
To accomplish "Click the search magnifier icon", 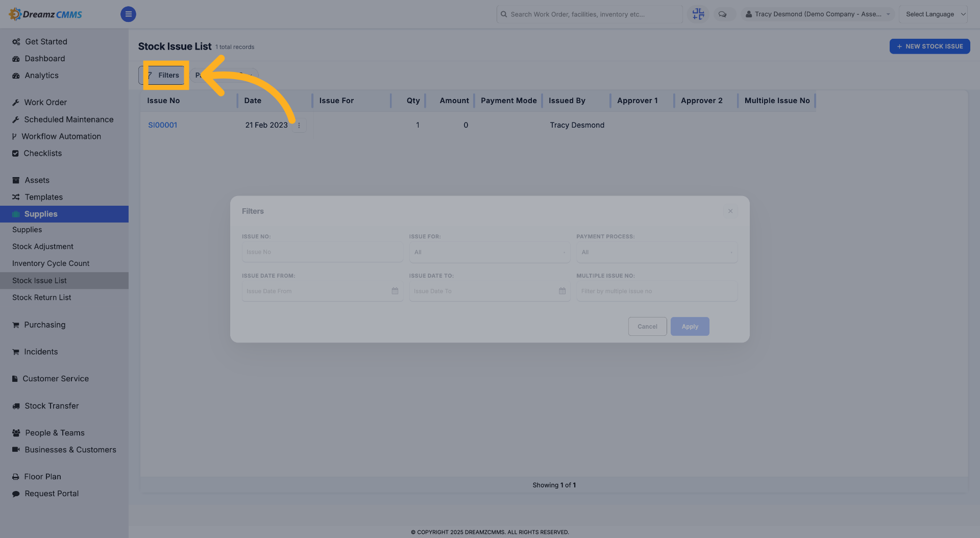I will (x=504, y=14).
